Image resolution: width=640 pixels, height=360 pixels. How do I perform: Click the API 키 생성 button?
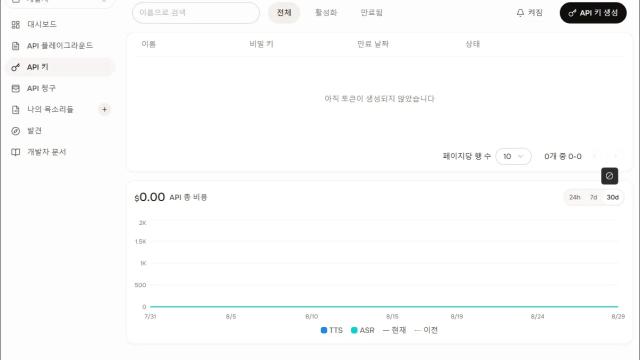[593, 13]
